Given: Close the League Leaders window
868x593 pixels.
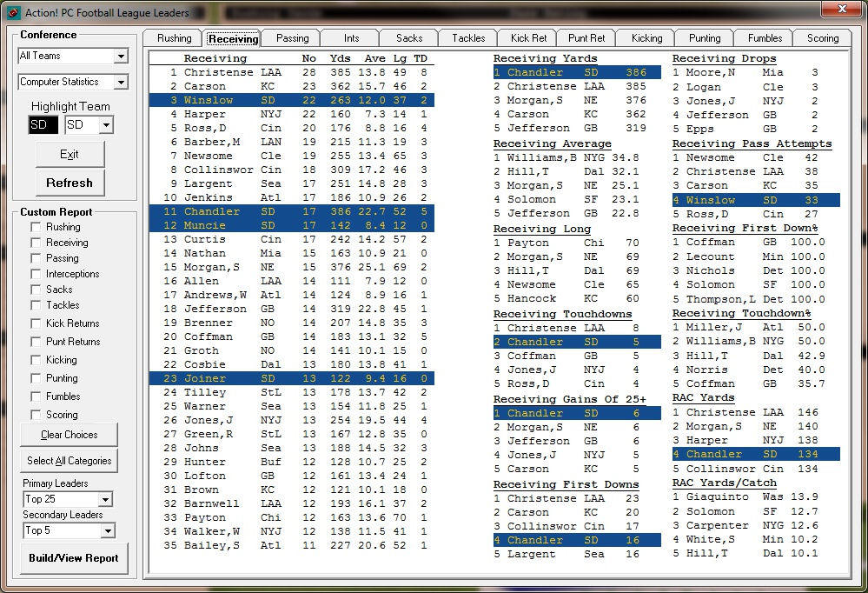Looking at the screenshot, I should (840, 10).
